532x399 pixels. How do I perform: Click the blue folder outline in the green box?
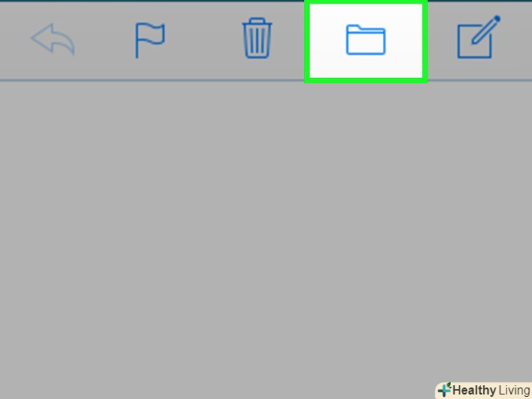click(x=365, y=39)
